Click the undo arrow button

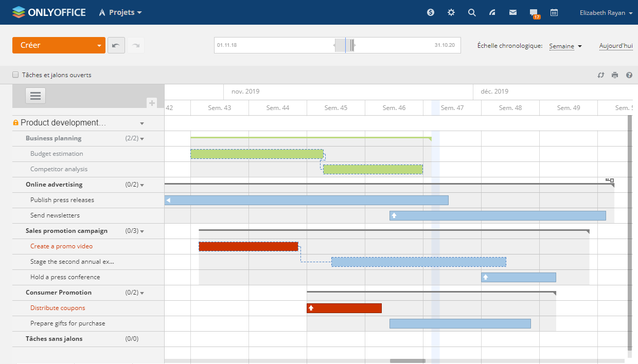115,45
